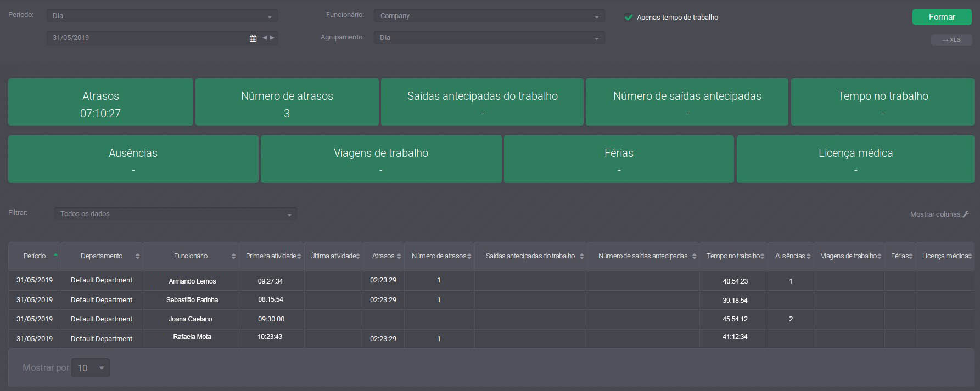Click first activity time 10:23:43
The width and height of the screenshot is (980, 391).
pos(270,337)
